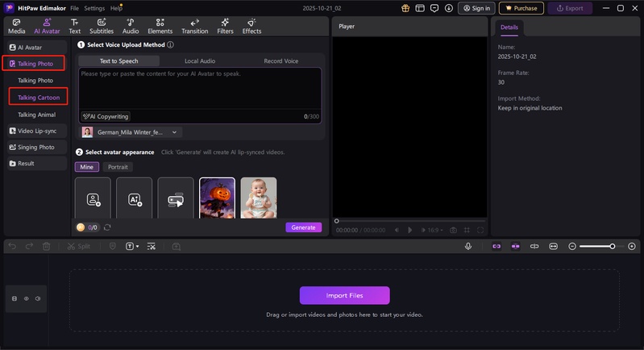Click the timeline zoom slider

(596, 246)
